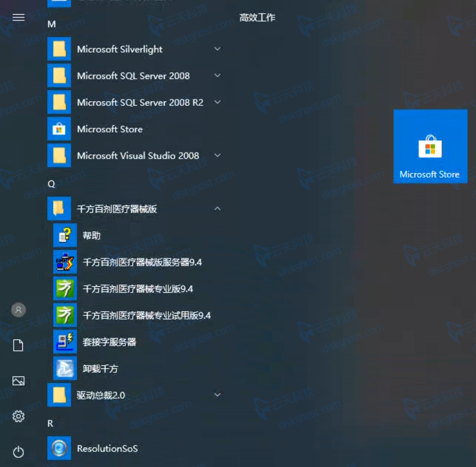This screenshot has height=467, width=476.
Task: Click the letter Q section header
Action: coord(51,184)
